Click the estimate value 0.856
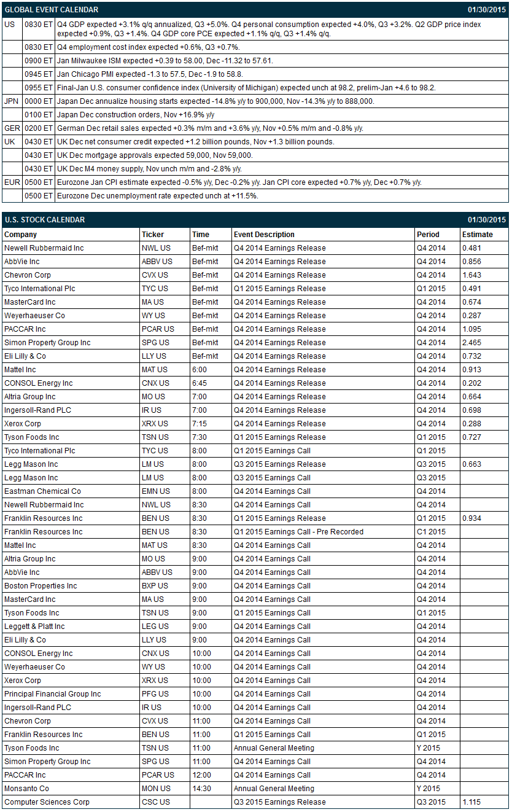This screenshot has height=812, width=512. [472, 262]
